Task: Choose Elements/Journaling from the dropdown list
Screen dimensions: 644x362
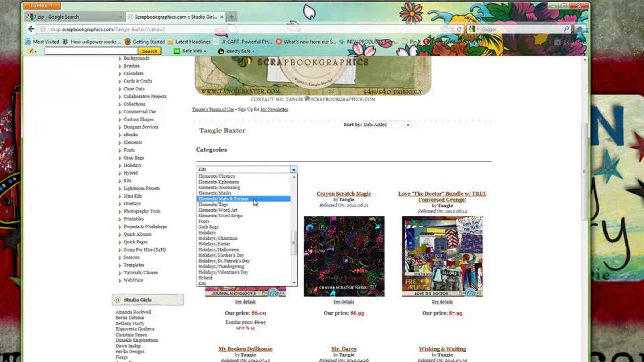Action: [219, 187]
